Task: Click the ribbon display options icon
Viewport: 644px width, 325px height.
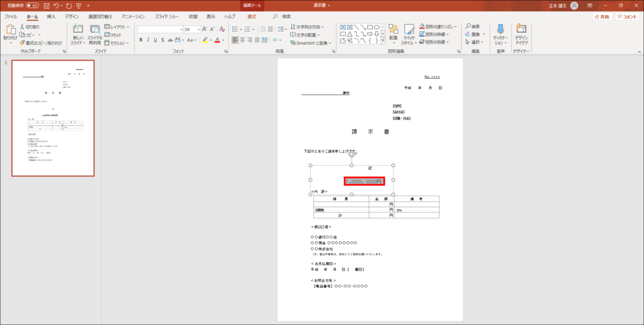Action: [590, 6]
